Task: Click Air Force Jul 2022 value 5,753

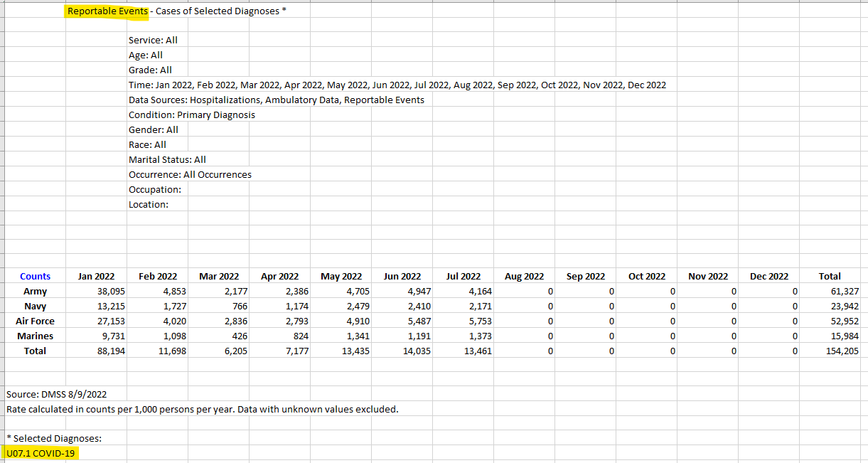Action: pos(481,321)
